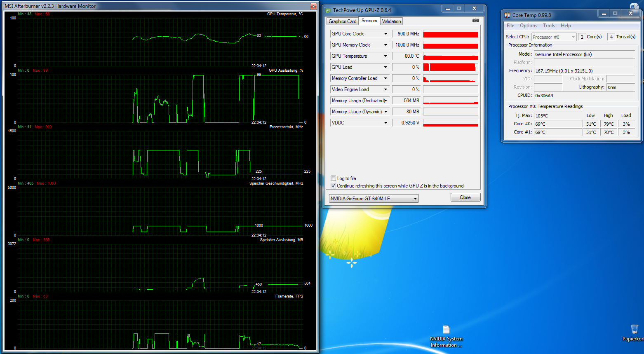Click the Genuine Intel Processor (ES) model field
644x354 pixels.
(585, 54)
